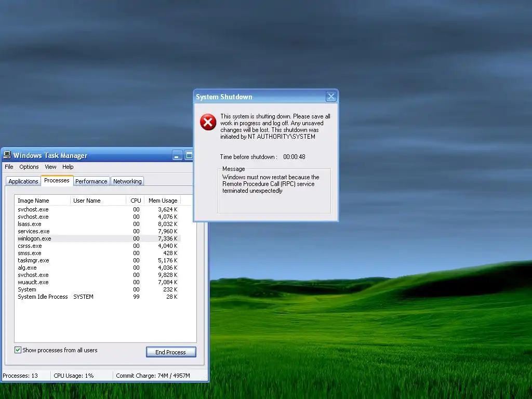Select the smss.exe process
The width and height of the screenshot is (532, 399).
pyautogui.click(x=98, y=253)
